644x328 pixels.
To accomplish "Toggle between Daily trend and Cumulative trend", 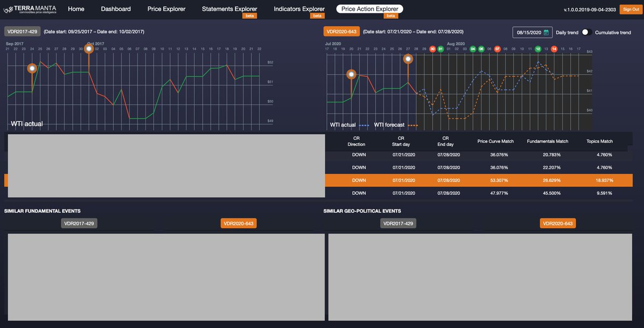I will coord(585,32).
